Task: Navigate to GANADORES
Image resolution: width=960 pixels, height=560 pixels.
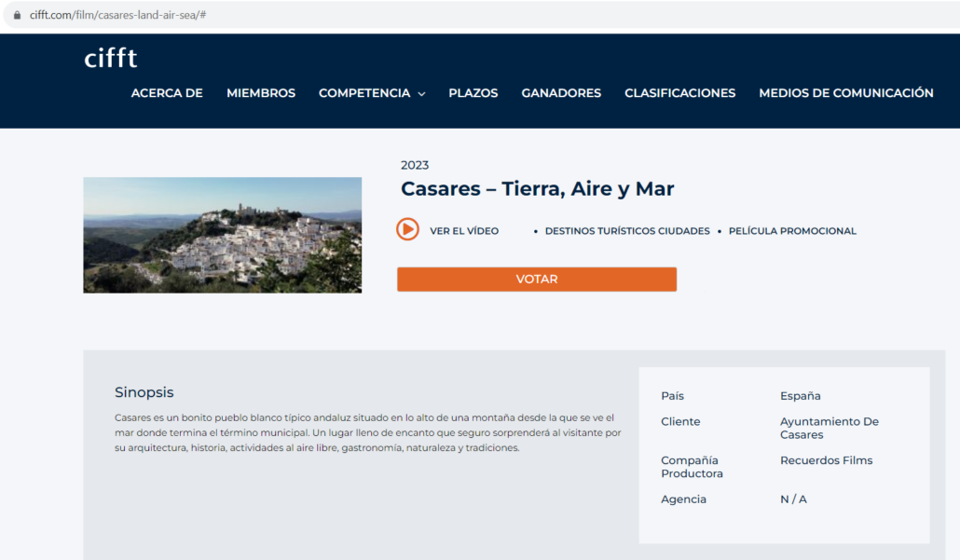Action: pos(561,93)
